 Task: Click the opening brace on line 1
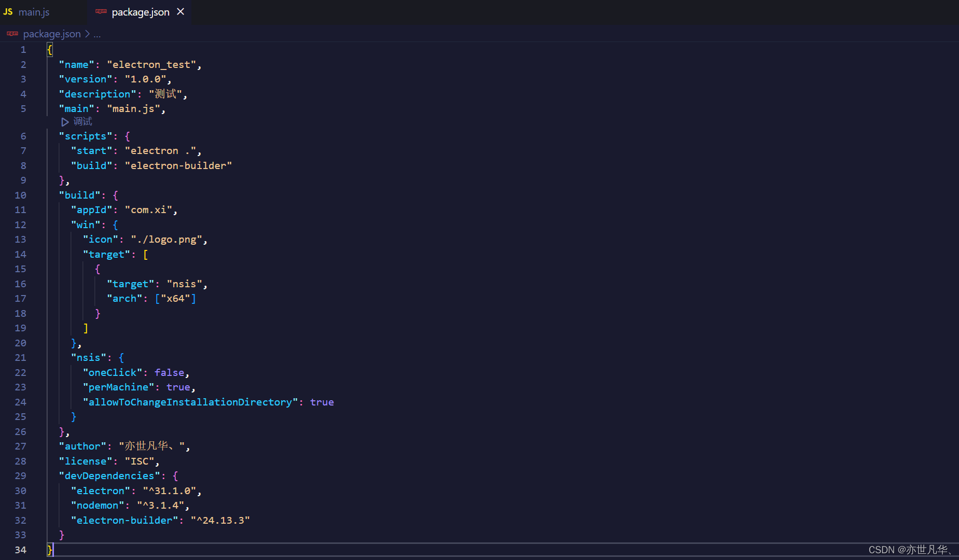[50, 50]
